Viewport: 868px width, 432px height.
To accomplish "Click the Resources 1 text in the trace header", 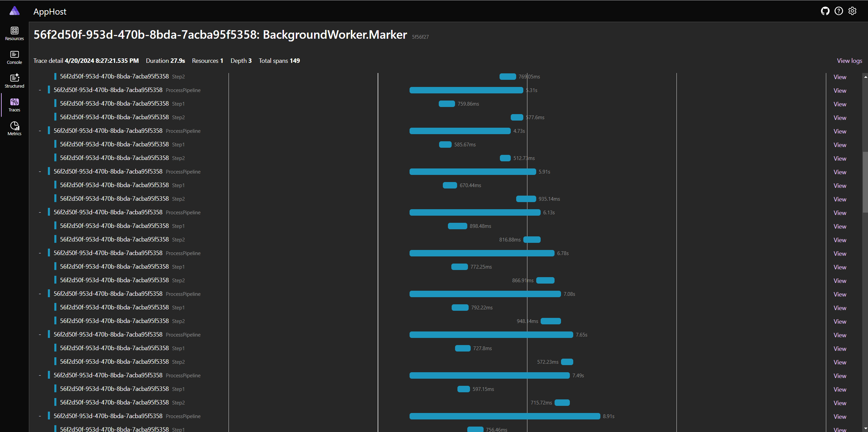I will pos(207,61).
